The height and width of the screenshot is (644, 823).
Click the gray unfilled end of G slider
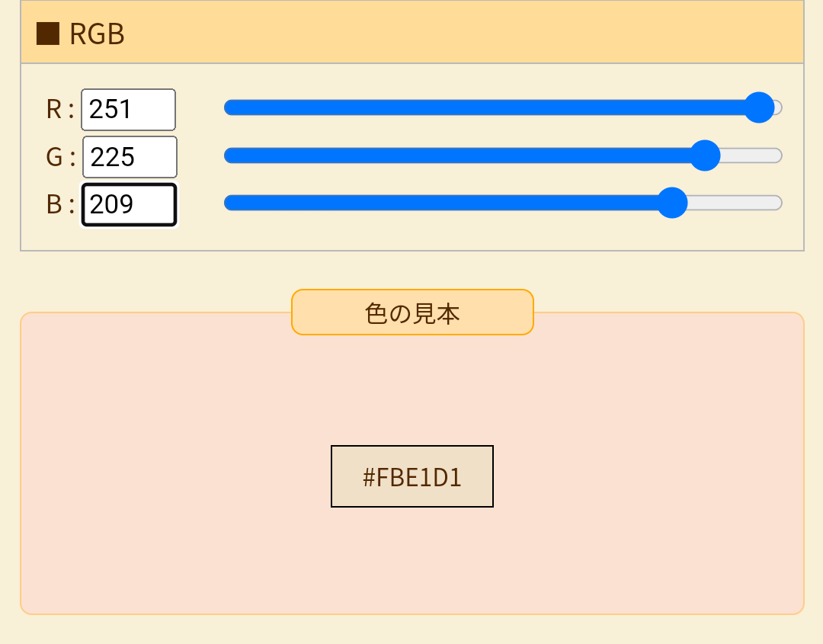(x=753, y=155)
